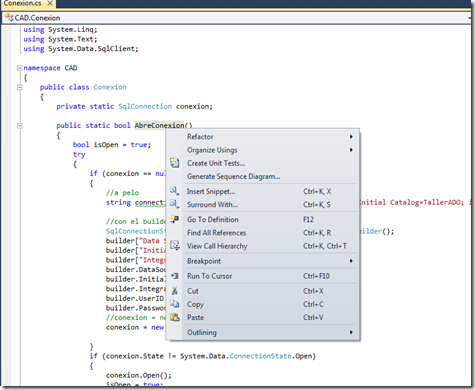The image size is (475, 390).
Task: Click the '//a pelo' comment
Action: [122, 193]
